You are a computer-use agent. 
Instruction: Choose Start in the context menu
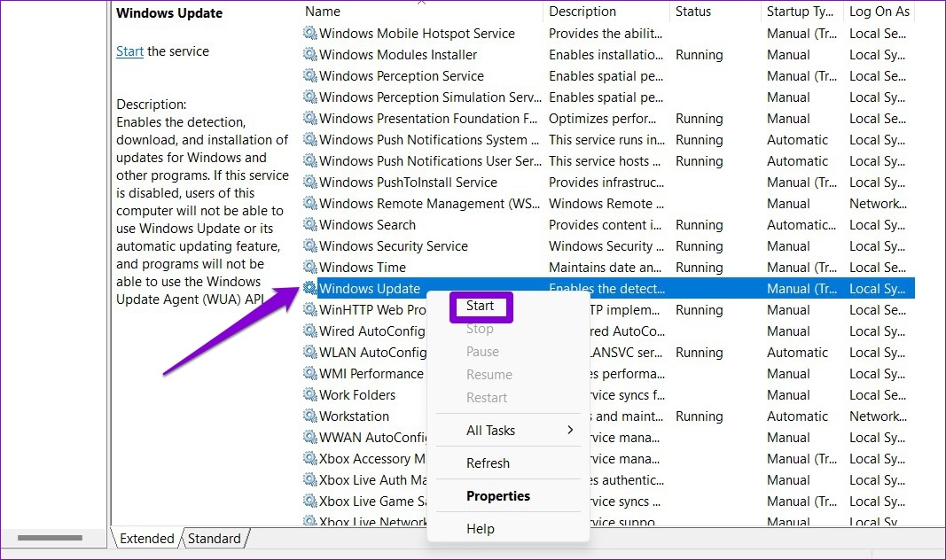coord(481,307)
